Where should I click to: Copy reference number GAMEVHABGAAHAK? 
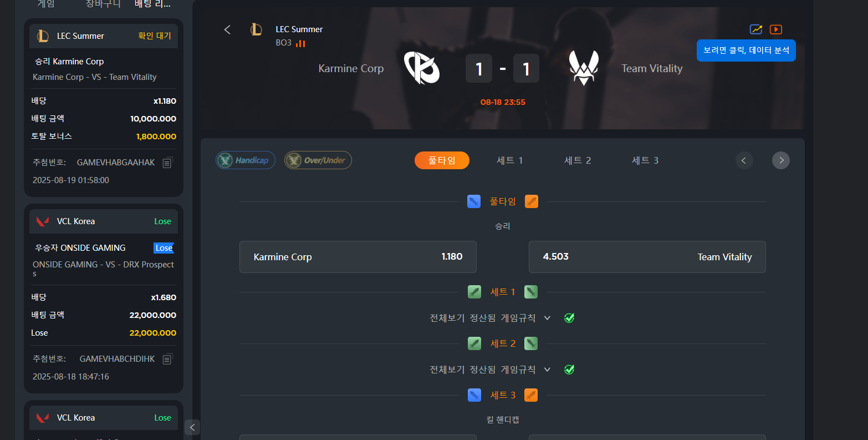(x=168, y=163)
